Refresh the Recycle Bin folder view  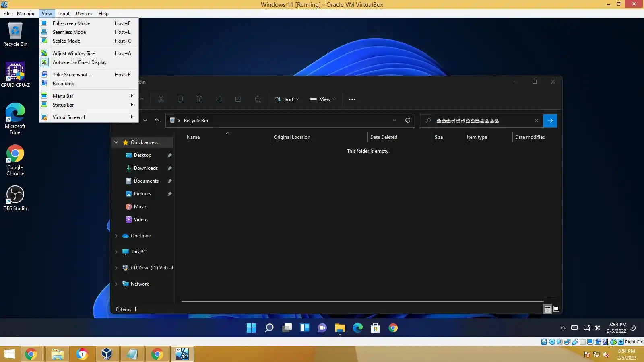408,120
